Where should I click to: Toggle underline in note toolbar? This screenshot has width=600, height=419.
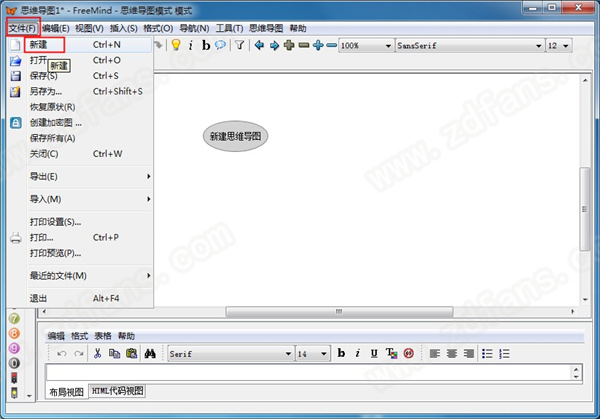coord(374,354)
